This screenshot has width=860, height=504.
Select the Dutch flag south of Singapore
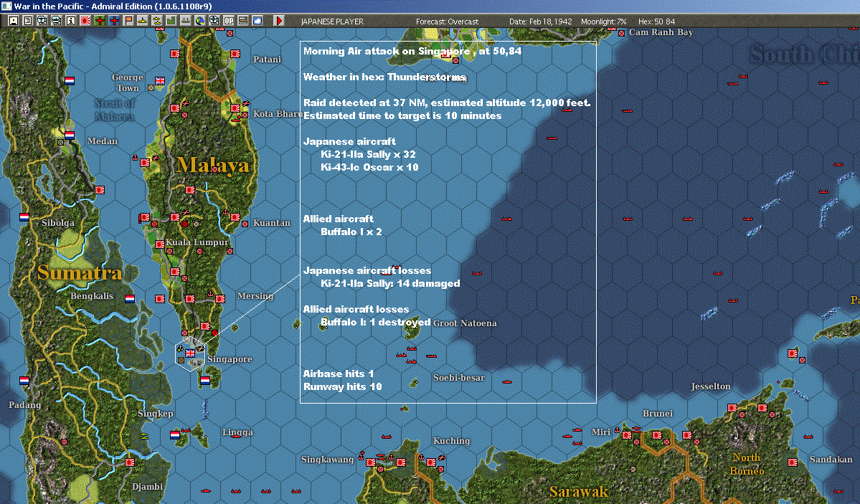pos(205,381)
